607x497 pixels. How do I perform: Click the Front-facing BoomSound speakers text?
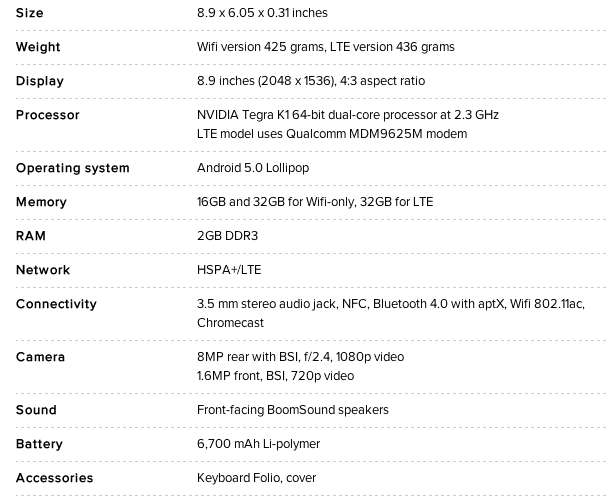[x=292, y=410]
